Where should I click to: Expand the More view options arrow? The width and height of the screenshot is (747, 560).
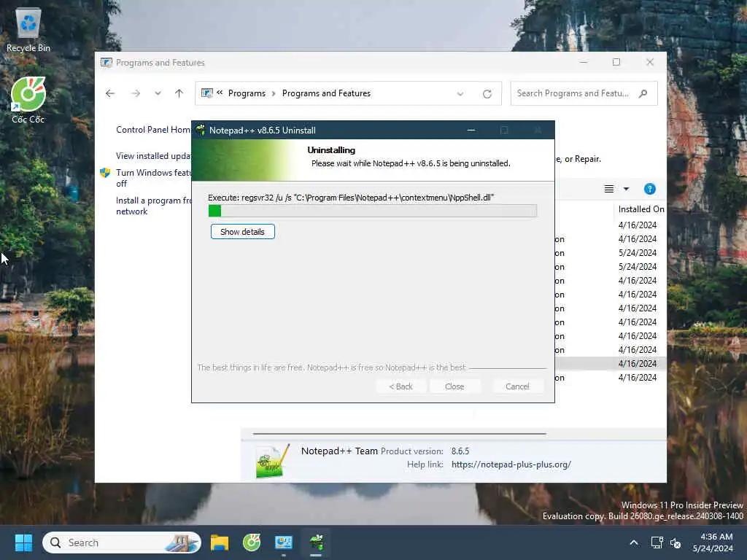click(x=627, y=189)
